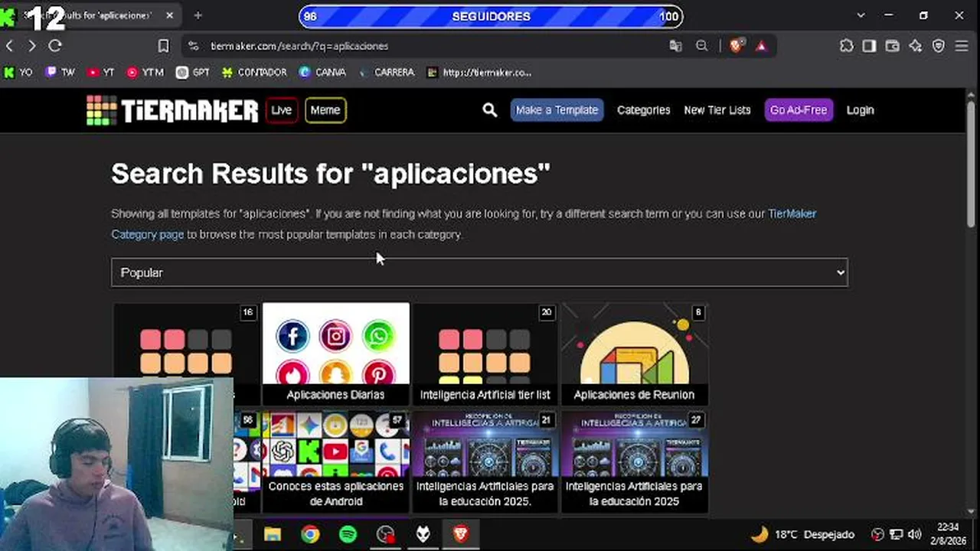Open Brave Wallet icon

(892, 46)
